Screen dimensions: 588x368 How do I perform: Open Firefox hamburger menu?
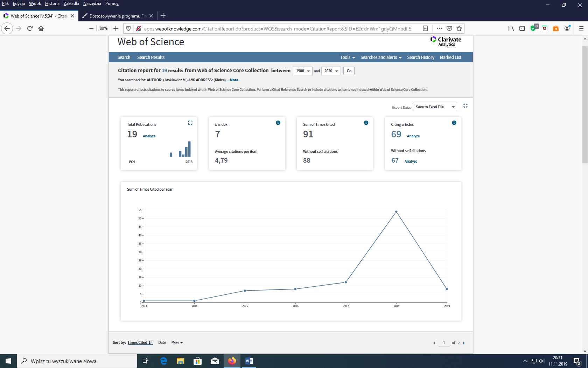[x=581, y=28]
